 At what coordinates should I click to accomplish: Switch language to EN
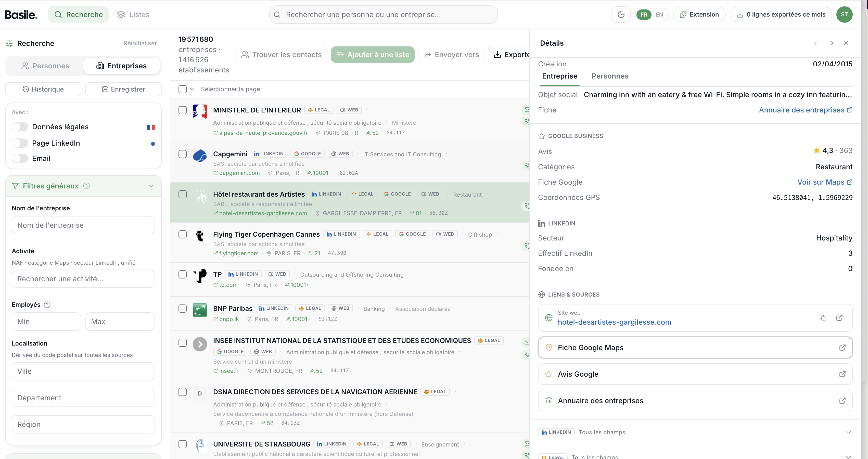point(659,15)
